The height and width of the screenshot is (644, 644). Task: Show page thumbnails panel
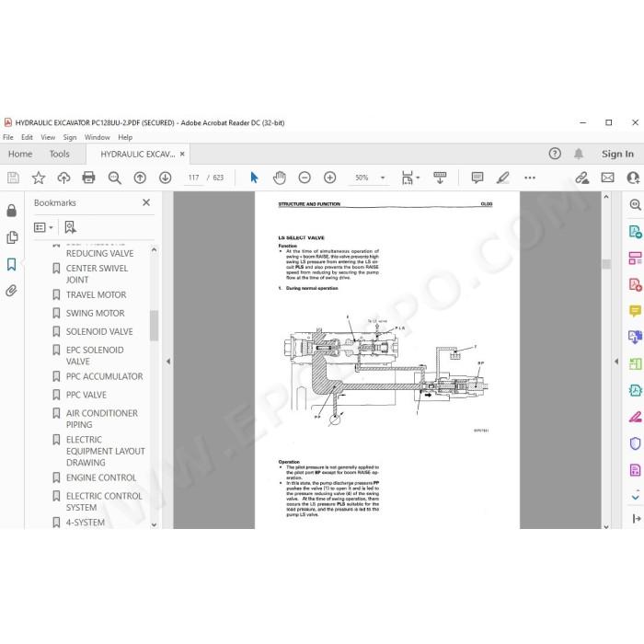click(x=12, y=237)
